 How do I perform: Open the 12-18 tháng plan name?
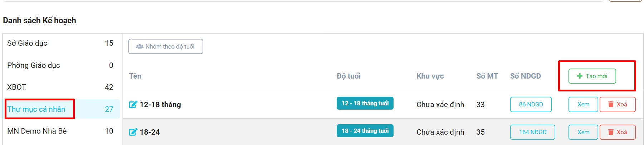(x=160, y=105)
